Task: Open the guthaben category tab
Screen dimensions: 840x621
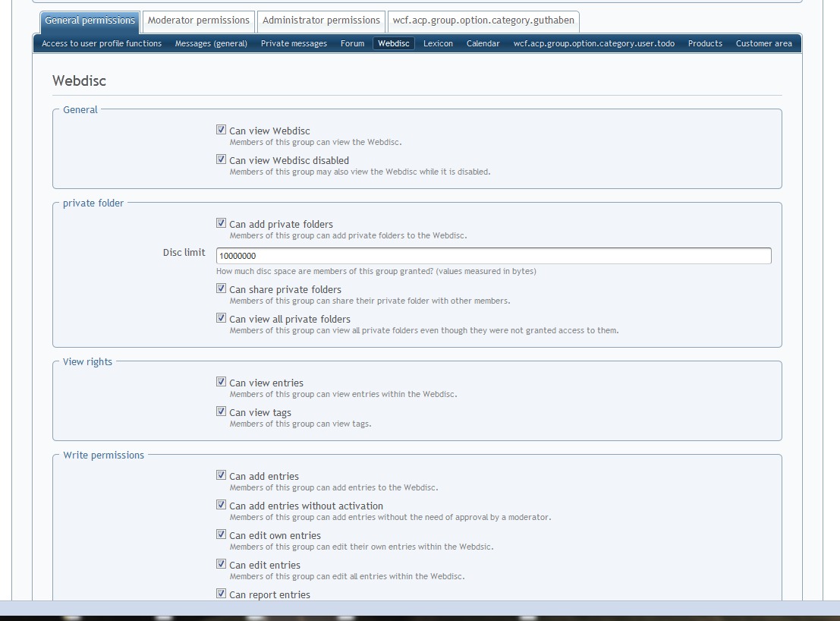Action: (483, 20)
